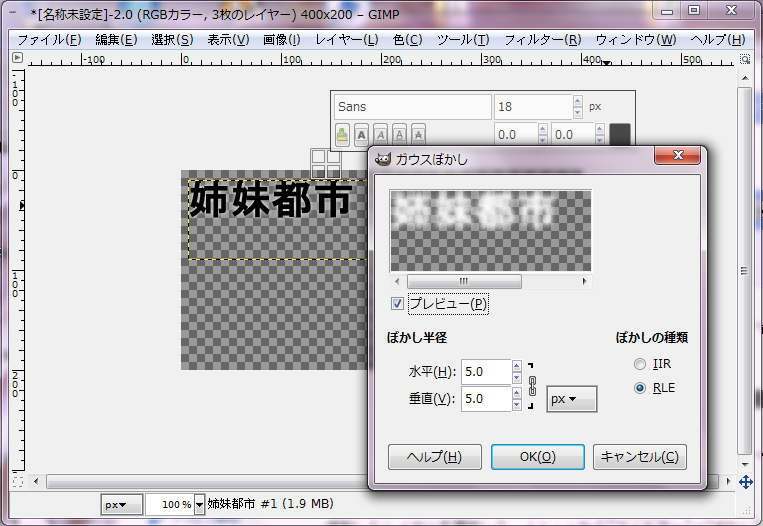Increase vertical blur radius with up arrow

pos(517,393)
